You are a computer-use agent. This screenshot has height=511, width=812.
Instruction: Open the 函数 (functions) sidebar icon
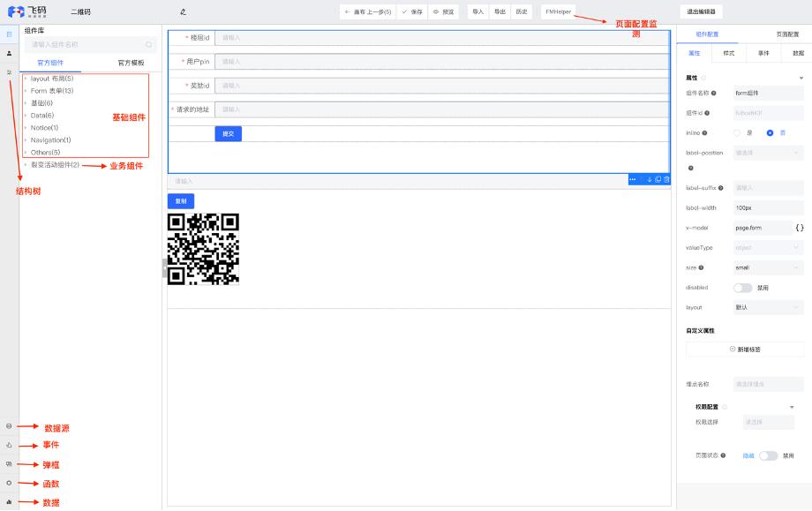pyautogui.click(x=9, y=483)
